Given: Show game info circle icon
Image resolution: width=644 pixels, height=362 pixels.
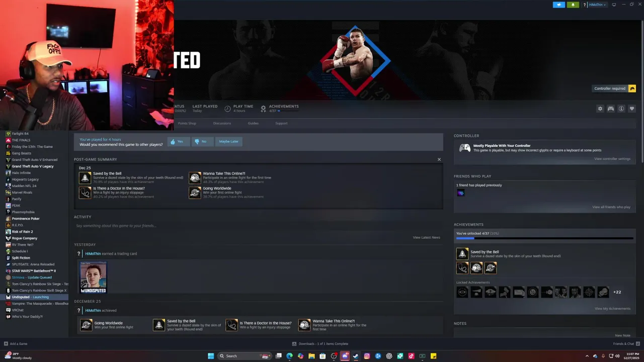Looking at the screenshot, I should tap(621, 109).
